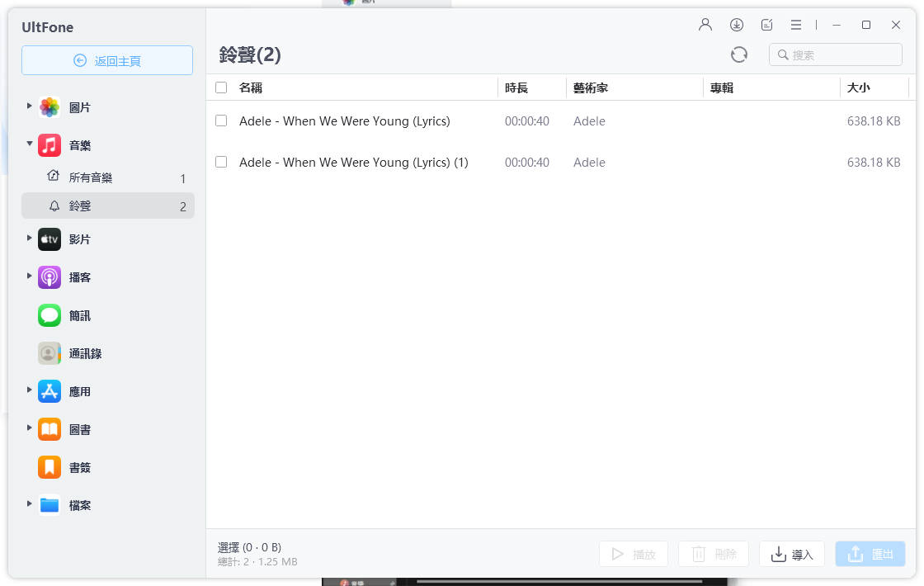This screenshot has height=586, width=924.
Task: Click the download center icon in the titlebar
Action: pyautogui.click(x=737, y=25)
